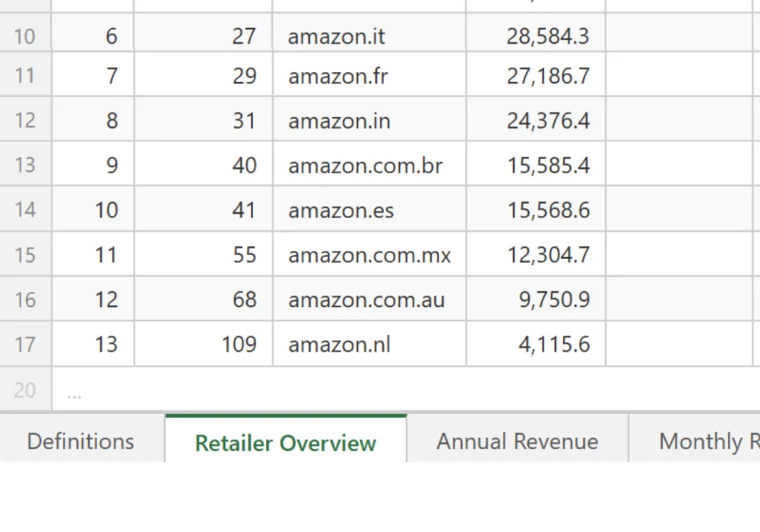Select the amazon.com.au cell
760x532 pixels.
(x=369, y=299)
